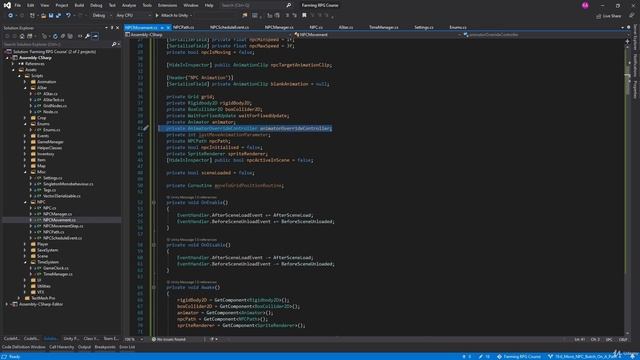640x360 pixels.
Task: Close the NPCMovement.cs tab
Action: [168, 27]
